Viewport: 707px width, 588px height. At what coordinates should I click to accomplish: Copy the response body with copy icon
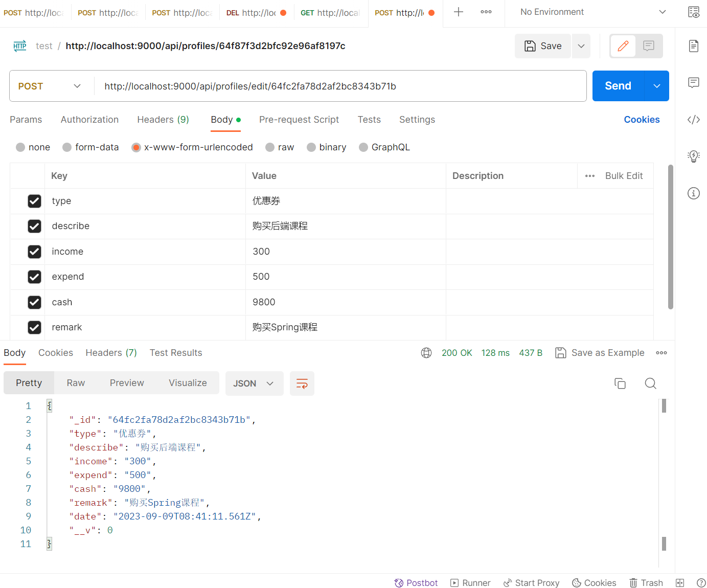point(620,383)
